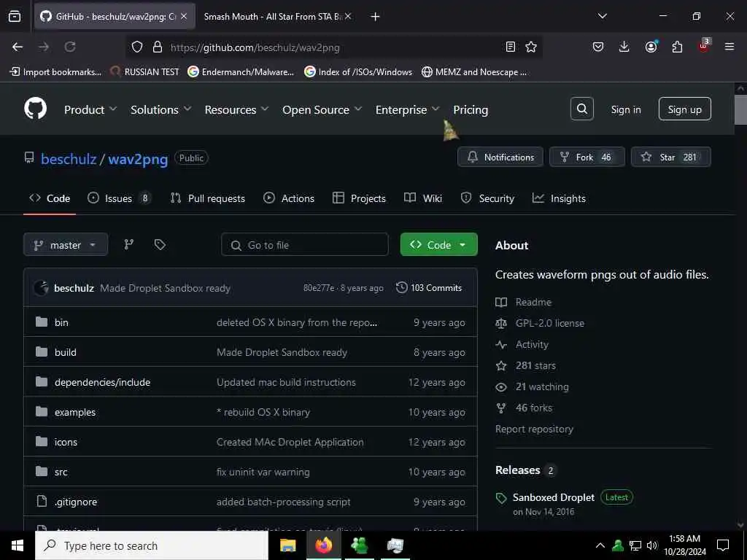Viewport: 747px width, 560px height.
Task: Switch to Firefox in the taskbar
Action: coord(323,545)
